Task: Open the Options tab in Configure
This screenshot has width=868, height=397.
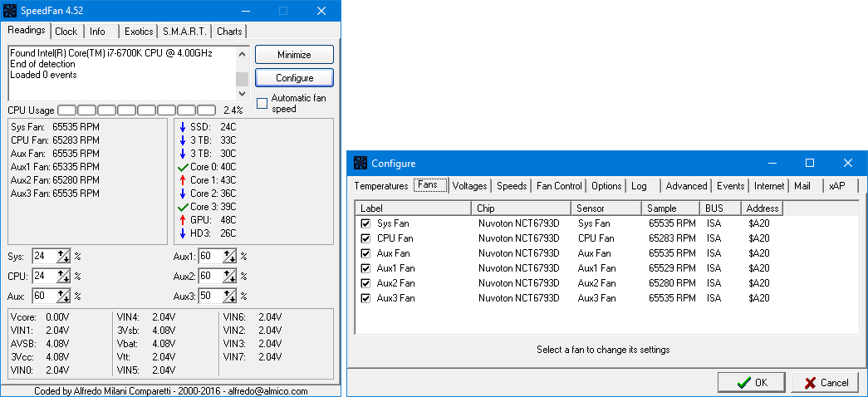Action: click(606, 186)
